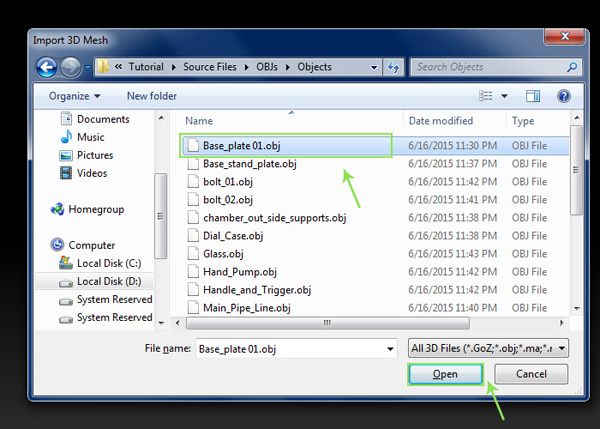
Task: Click the help question mark icon
Action: [x=564, y=96]
